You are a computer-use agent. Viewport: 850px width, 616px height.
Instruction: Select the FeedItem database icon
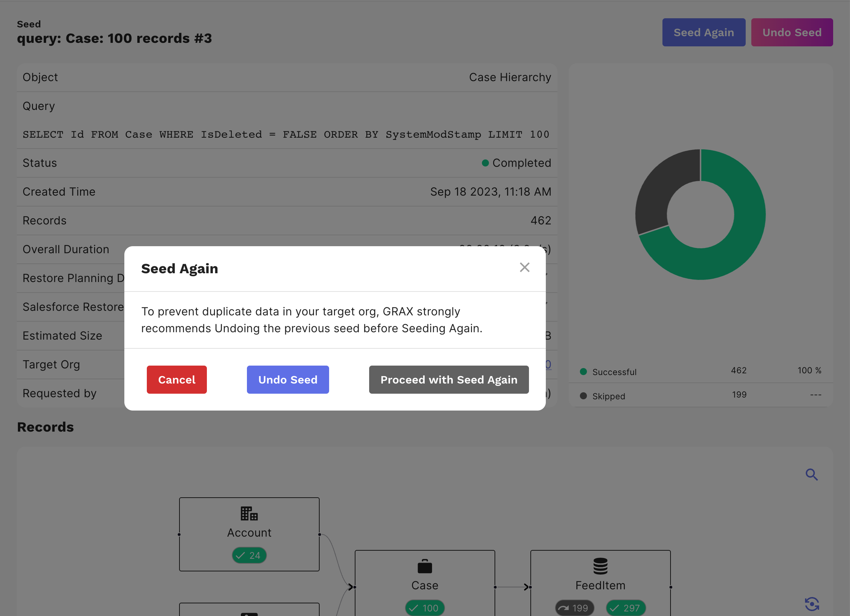tap(600, 566)
